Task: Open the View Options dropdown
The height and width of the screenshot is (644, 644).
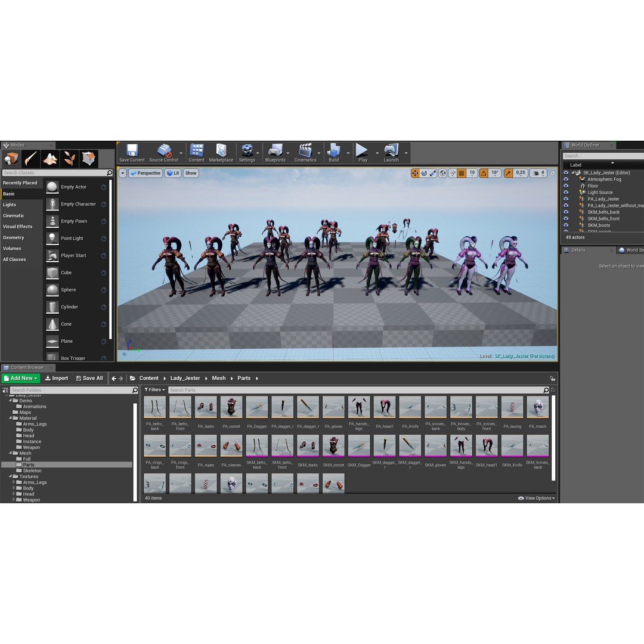Action: 537,498
